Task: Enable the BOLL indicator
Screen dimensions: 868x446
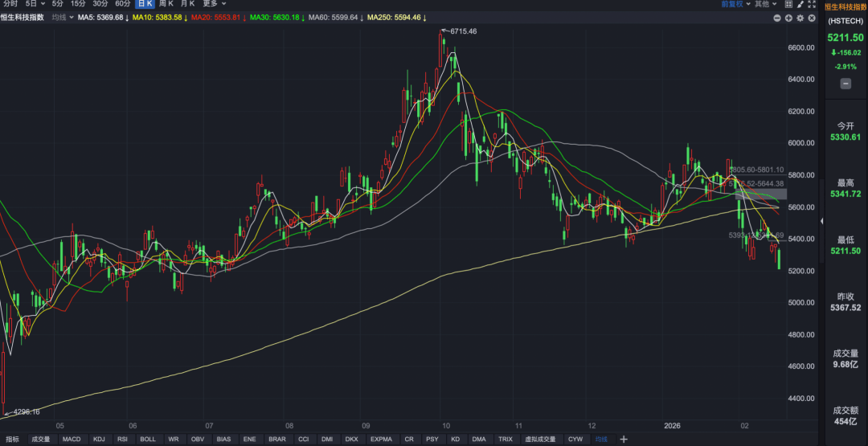Action: pos(148,440)
